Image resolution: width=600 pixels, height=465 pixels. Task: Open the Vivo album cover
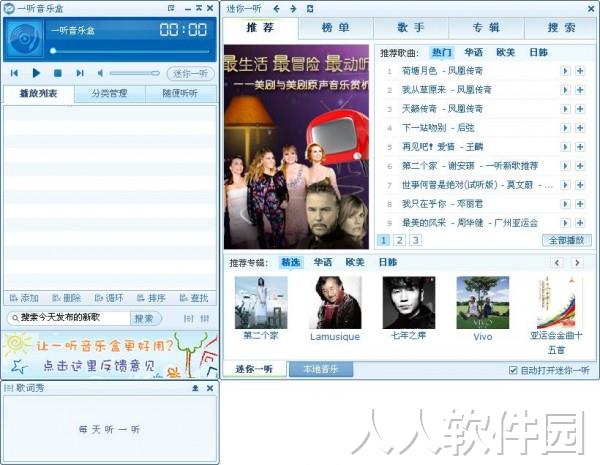coord(483,302)
